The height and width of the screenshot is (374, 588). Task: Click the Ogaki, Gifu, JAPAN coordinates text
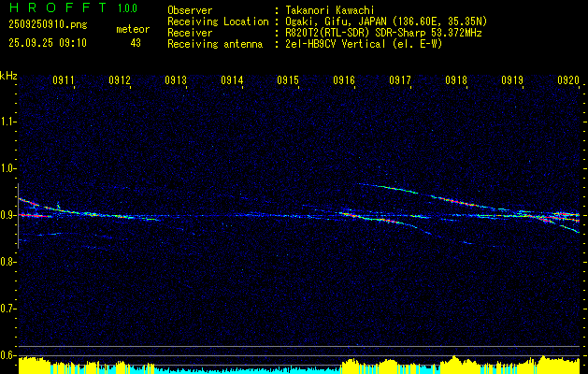click(x=386, y=22)
